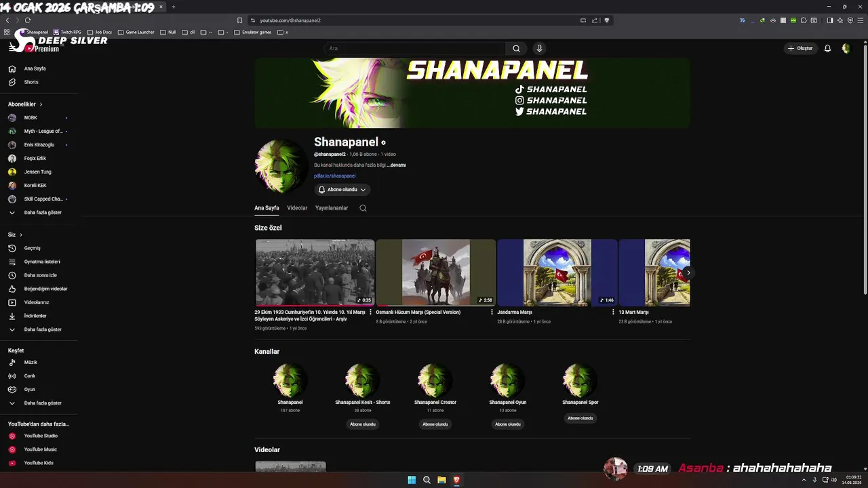Expand Abonelikler section arrow
The height and width of the screenshot is (488, 868).
tap(41, 104)
